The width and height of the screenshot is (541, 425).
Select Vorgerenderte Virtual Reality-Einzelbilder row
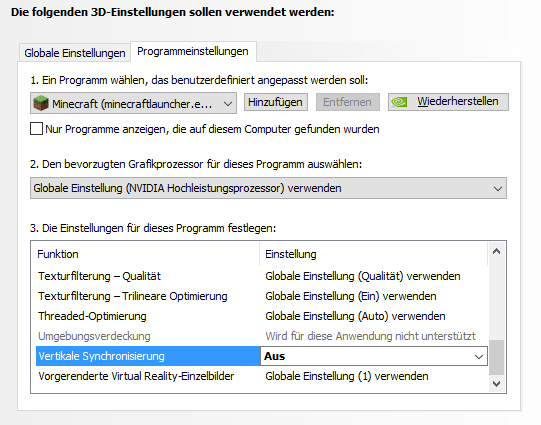[262, 376]
